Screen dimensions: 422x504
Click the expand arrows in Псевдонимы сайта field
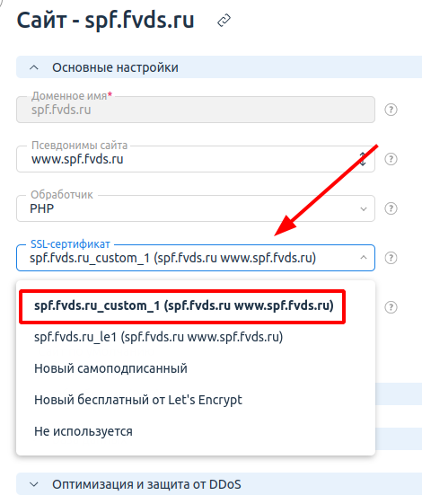[x=363, y=159]
